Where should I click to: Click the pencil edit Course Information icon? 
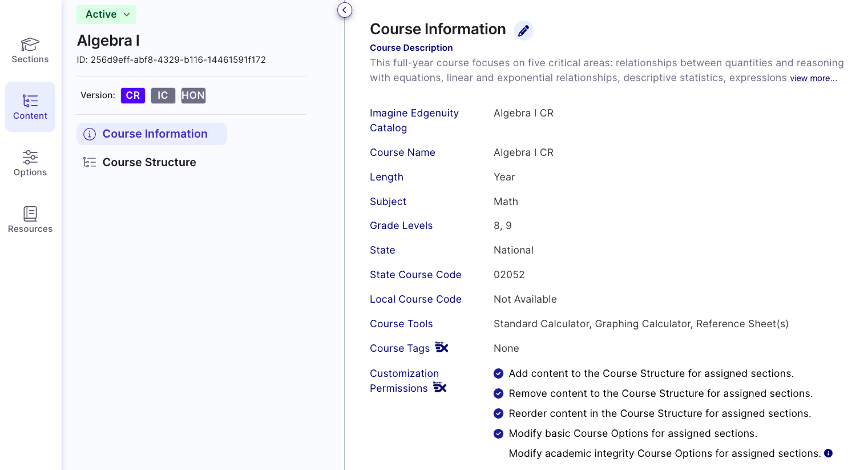click(x=523, y=30)
